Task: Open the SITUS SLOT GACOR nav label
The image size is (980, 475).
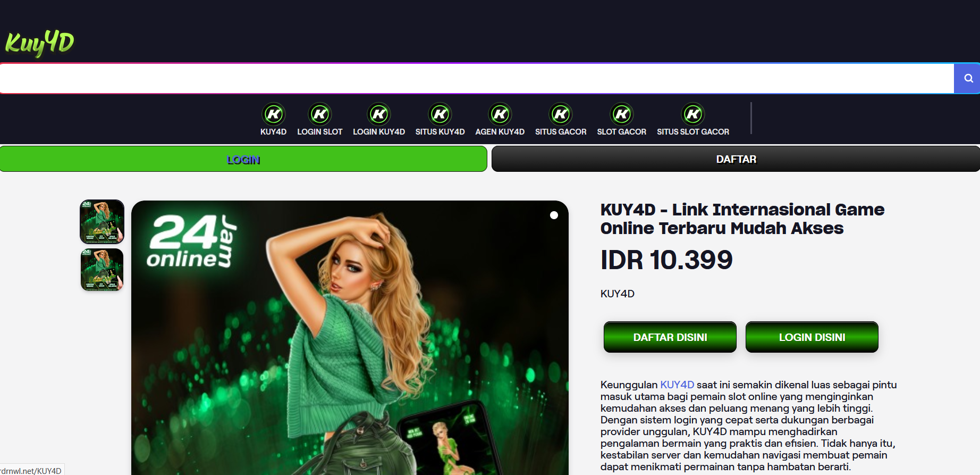Action: [693, 132]
